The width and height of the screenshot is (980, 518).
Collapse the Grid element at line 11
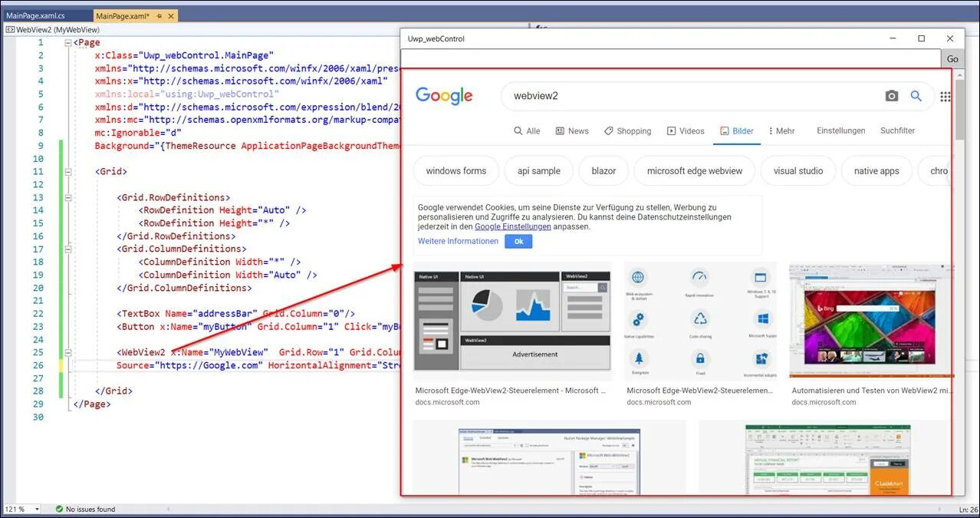click(68, 172)
